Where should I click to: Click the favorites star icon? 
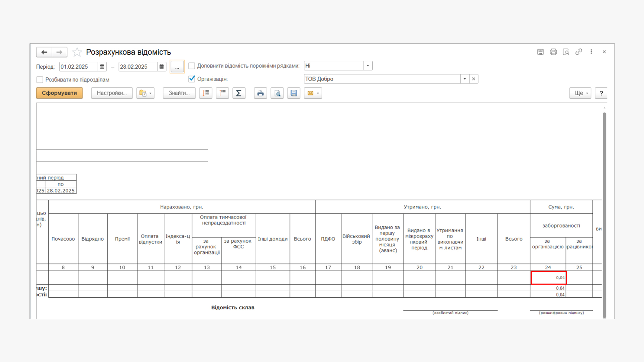(x=77, y=52)
